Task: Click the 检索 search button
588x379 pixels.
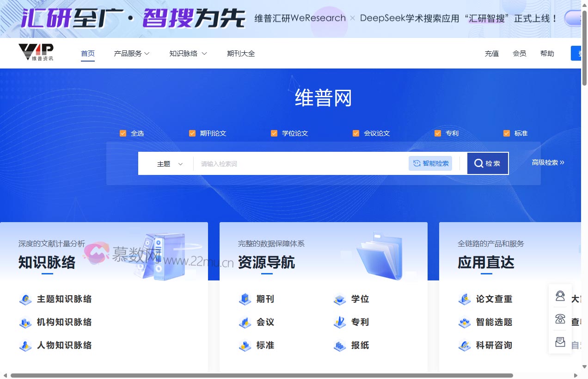Action: click(x=488, y=163)
